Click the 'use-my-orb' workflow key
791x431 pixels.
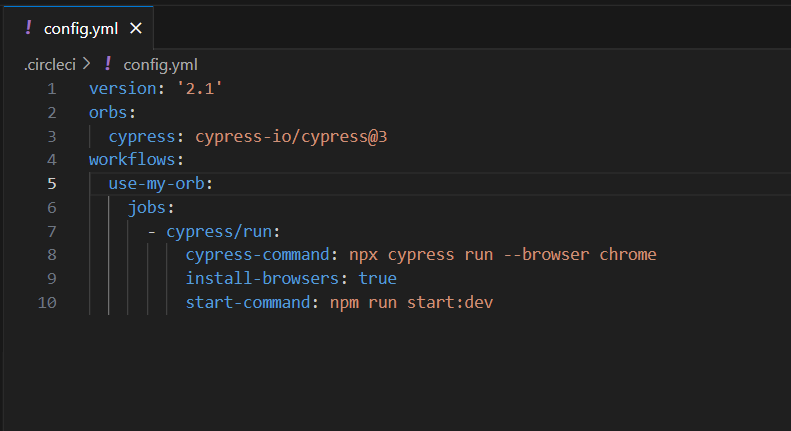coord(156,184)
